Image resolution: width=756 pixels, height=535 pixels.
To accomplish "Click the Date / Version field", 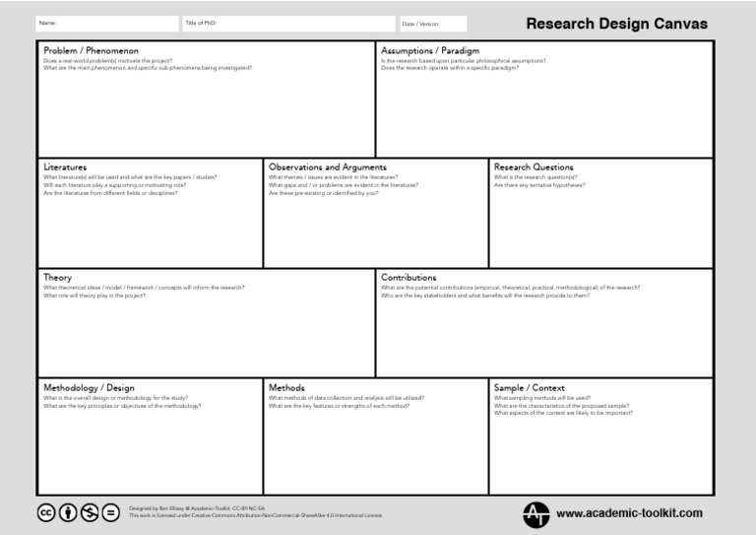I will pyautogui.click(x=433, y=24).
